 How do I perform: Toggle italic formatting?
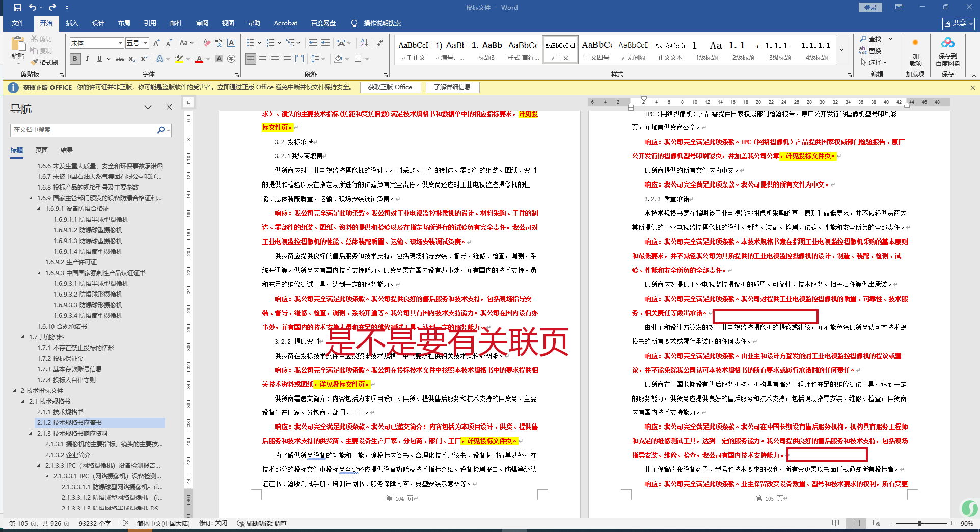pos(87,59)
